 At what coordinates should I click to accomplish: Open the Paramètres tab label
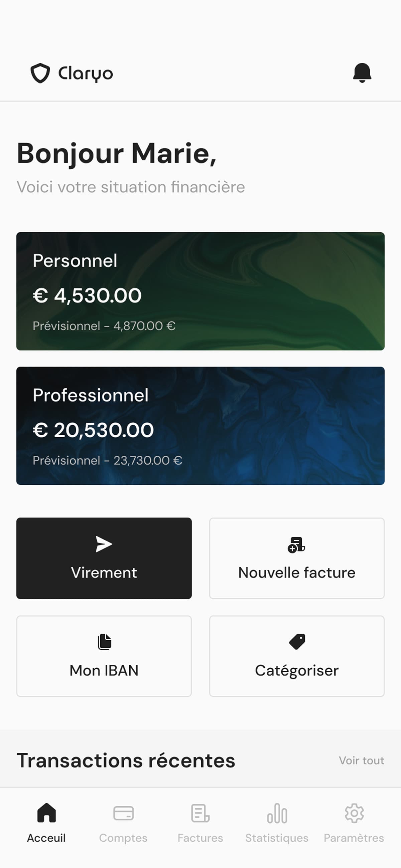pos(354,838)
